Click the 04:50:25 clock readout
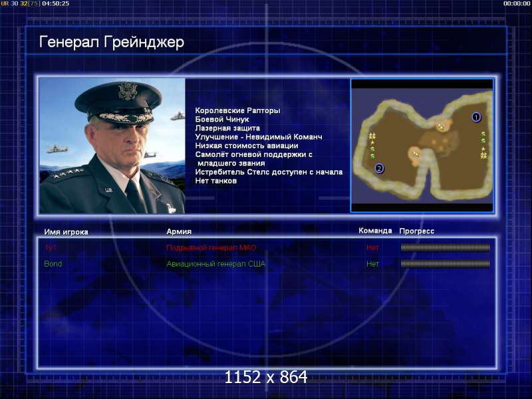 pos(56,3)
